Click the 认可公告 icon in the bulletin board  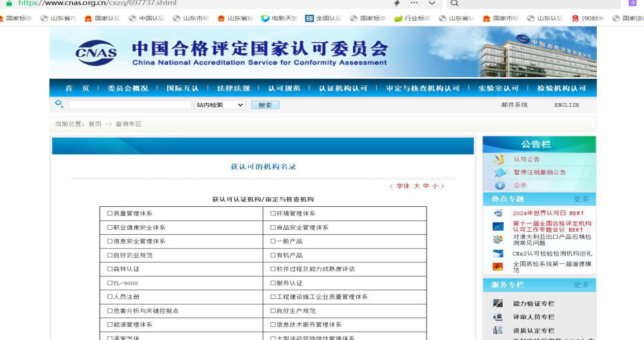pyautogui.click(x=499, y=160)
